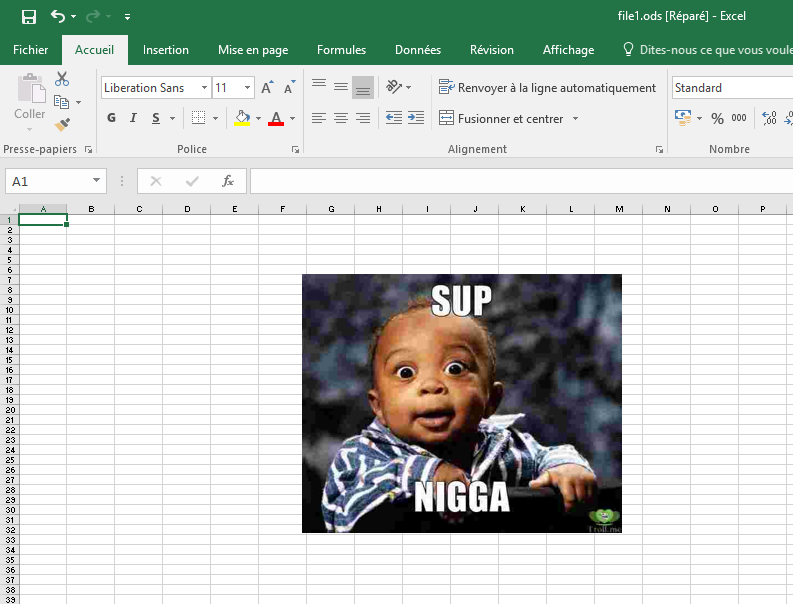Open the Fusionner et centrer dropdown arrow
This screenshot has height=604, width=793.
(575, 119)
